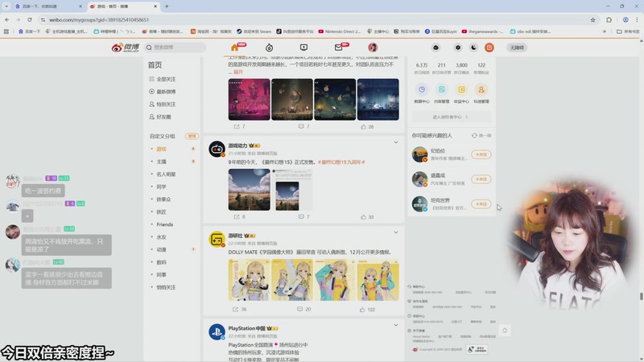This screenshot has width=644, height=362.
Task: Click the game controller icon in Weibo header
Action: coord(436,47)
